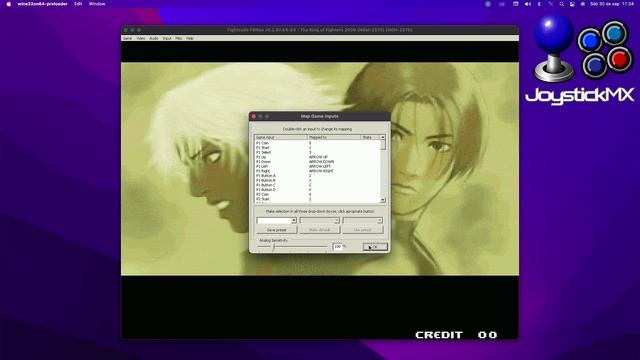Click the Use preset button
640x360 pixels.
(362, 230)
